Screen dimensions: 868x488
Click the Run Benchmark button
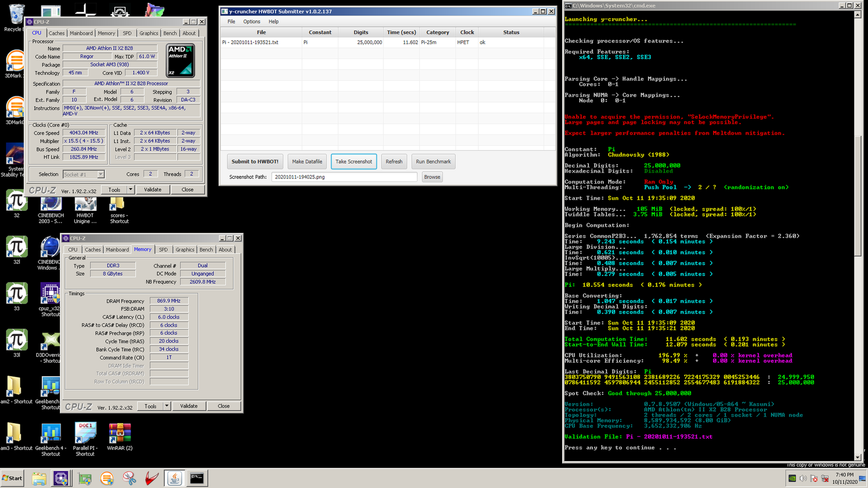[x=433, y=162]
